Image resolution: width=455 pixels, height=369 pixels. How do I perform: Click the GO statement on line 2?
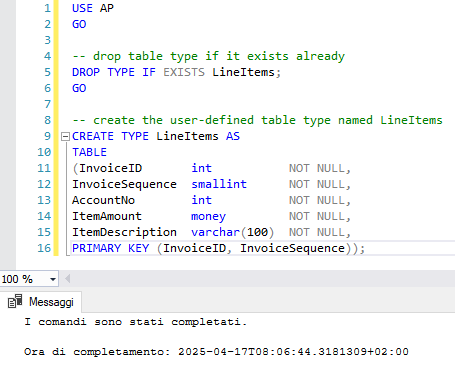(79, 24)
